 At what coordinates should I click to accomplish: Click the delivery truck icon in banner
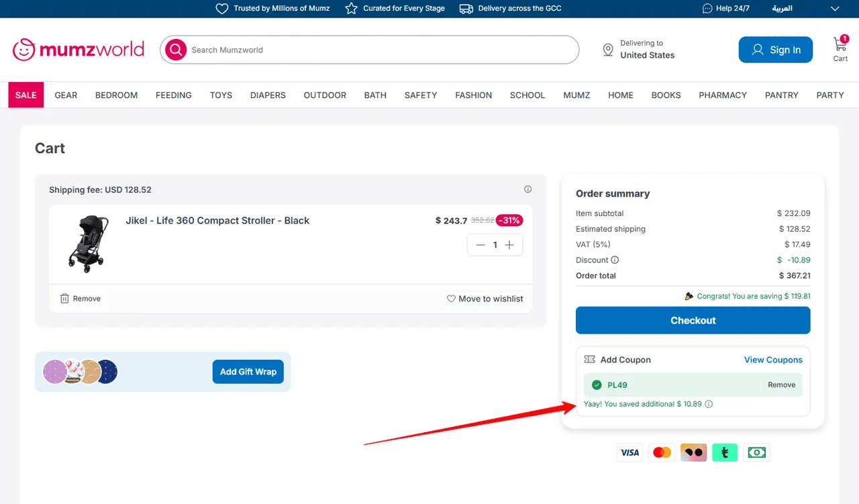point(466,9)
